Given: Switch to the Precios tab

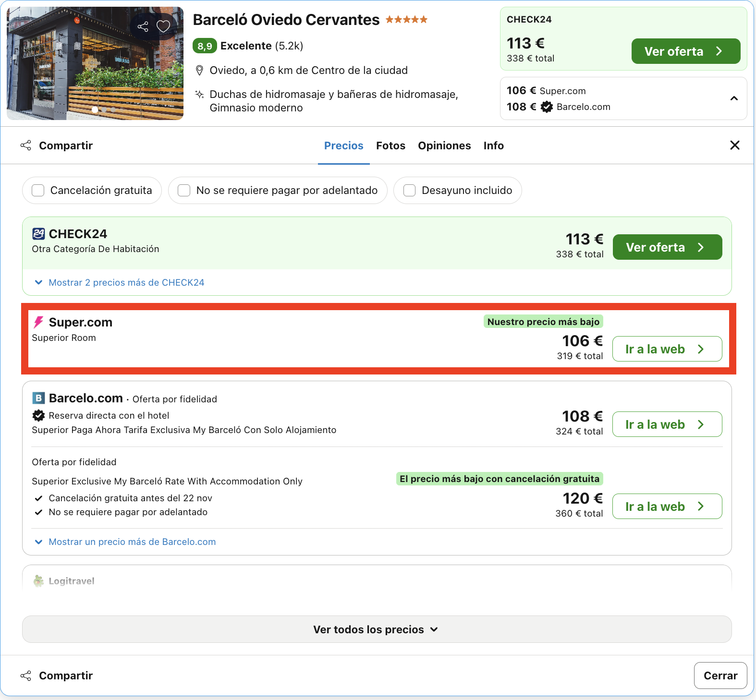Looking at the screenshot, I should coord(344,145).
